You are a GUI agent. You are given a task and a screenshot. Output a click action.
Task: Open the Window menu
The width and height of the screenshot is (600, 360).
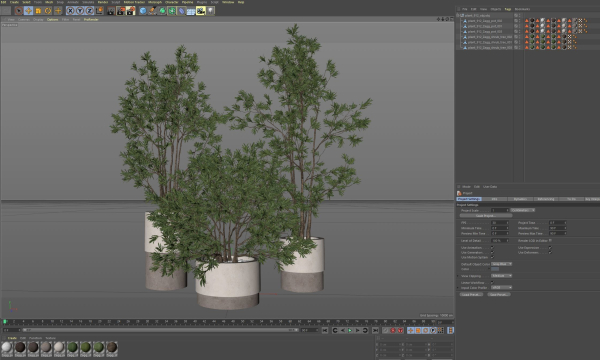click(228, 2)
